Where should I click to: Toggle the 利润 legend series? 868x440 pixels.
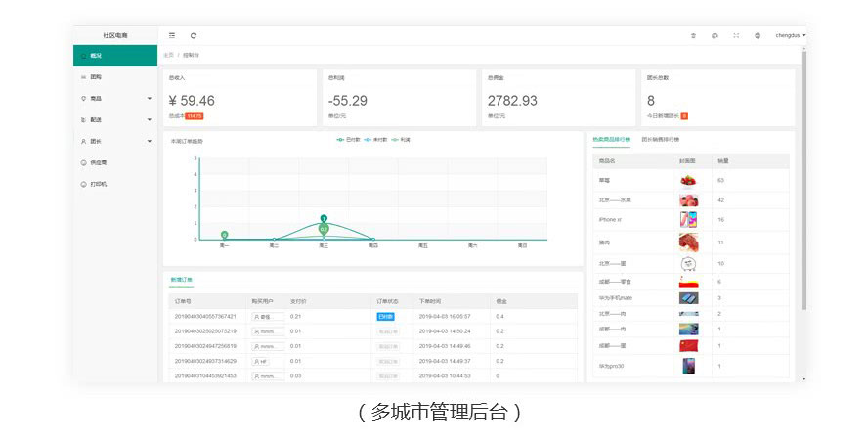[401, 140]
